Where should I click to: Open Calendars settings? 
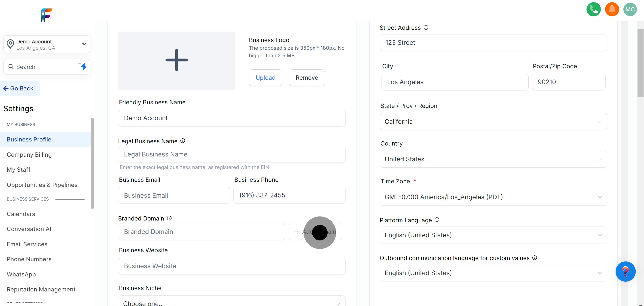tap(21, 214)
